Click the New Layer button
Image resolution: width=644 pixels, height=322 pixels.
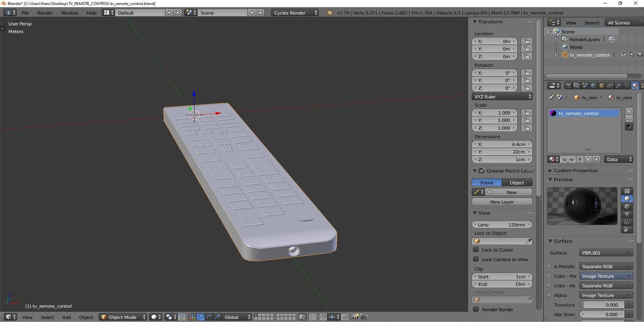pos(502,202)
